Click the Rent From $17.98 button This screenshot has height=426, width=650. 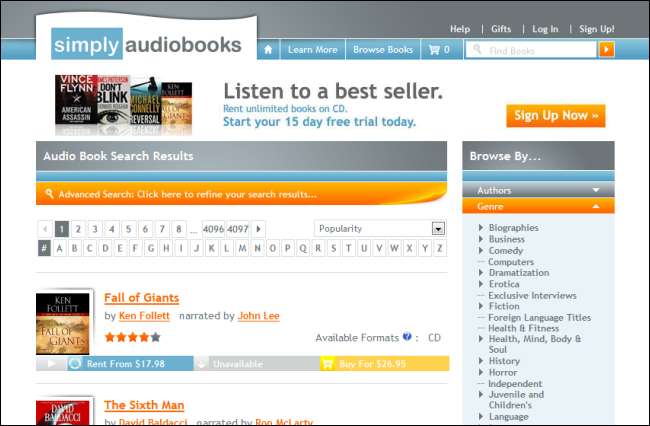(x=130, y=364)
